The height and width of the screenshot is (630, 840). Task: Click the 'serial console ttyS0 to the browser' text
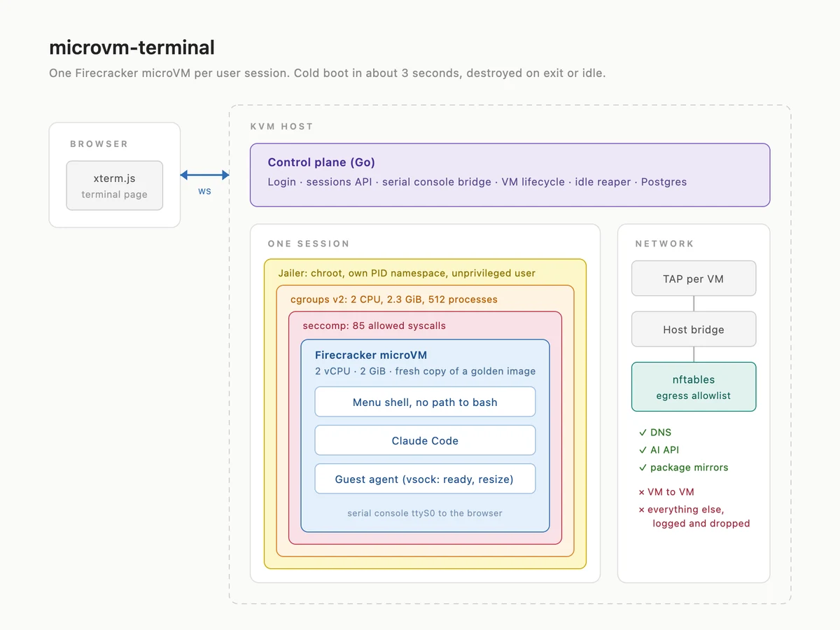coord(425,513)
